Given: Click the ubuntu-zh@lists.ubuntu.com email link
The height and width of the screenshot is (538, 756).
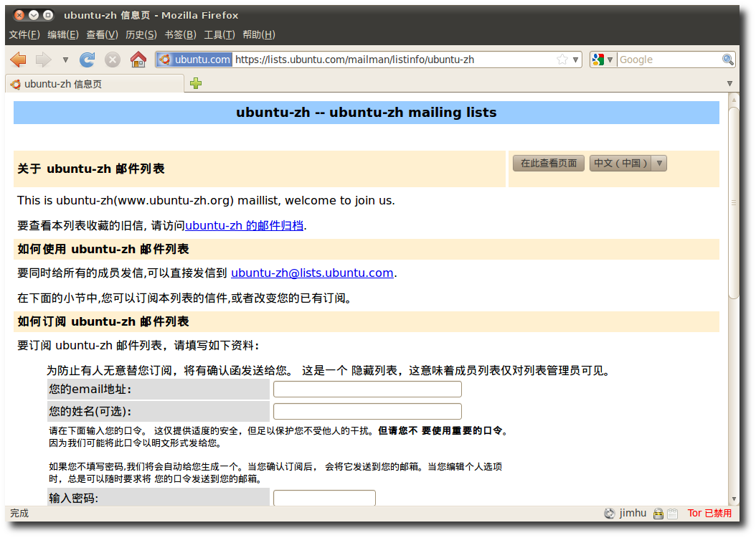Looking at the screenshot, I should tap(312, 273).
